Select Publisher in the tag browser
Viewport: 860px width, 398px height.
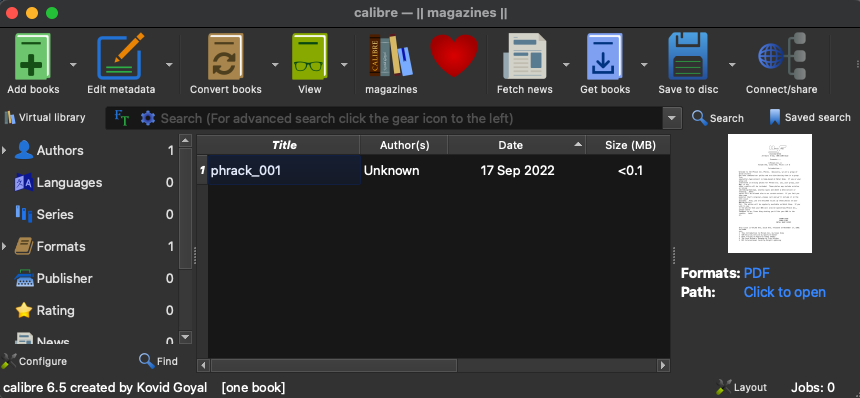[64, 278]
